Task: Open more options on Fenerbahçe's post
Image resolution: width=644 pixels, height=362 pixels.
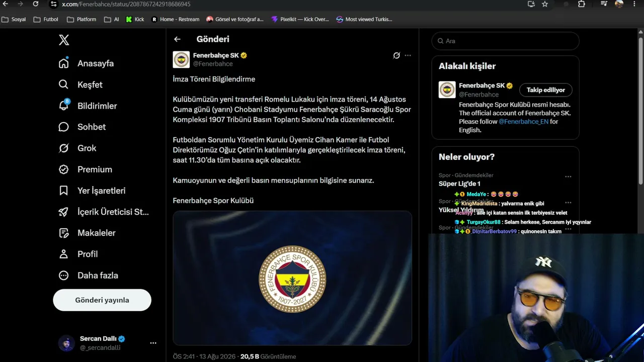Action: click(408, 55)
